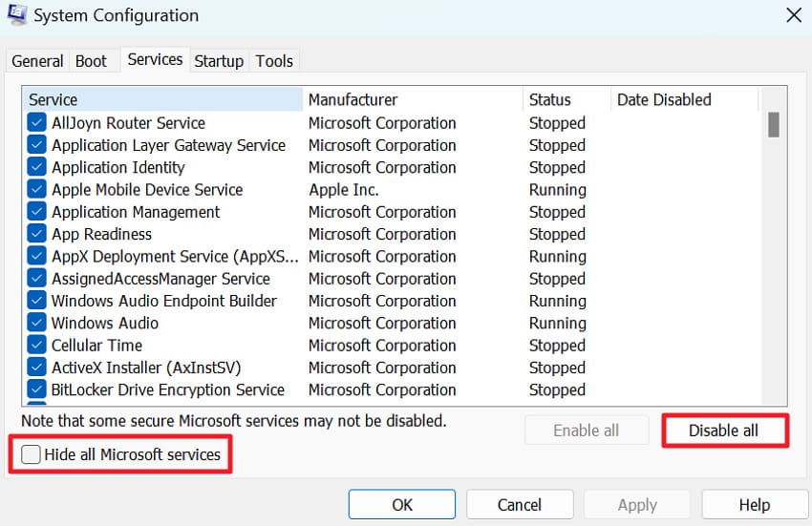Select the Application Identity row name

118,167
